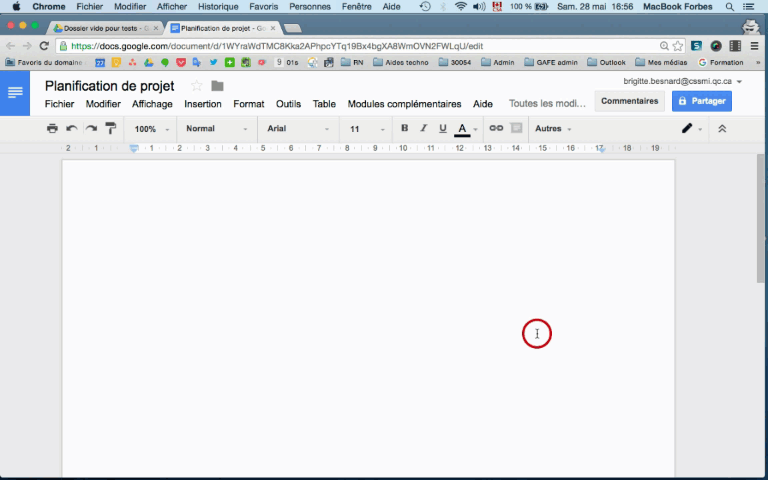768x480 pixels.
Task: Select the paint format roller tool
Action: 110,129
